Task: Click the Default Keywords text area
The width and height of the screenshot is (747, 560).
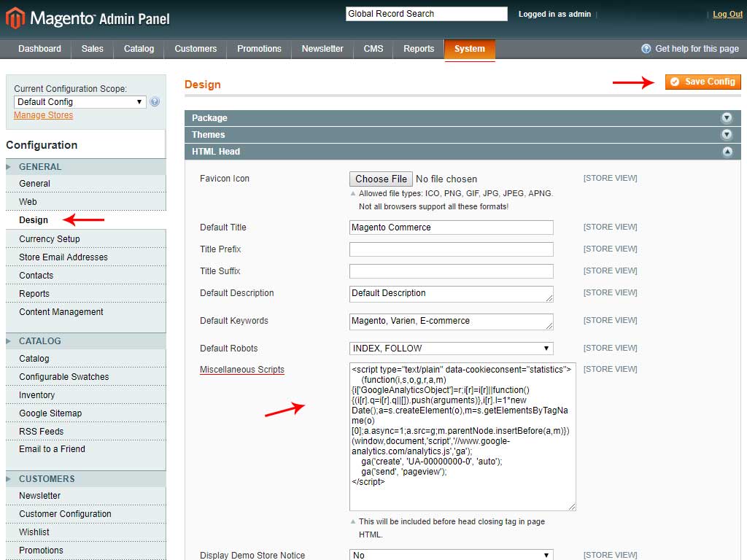Action: point(451,322)
